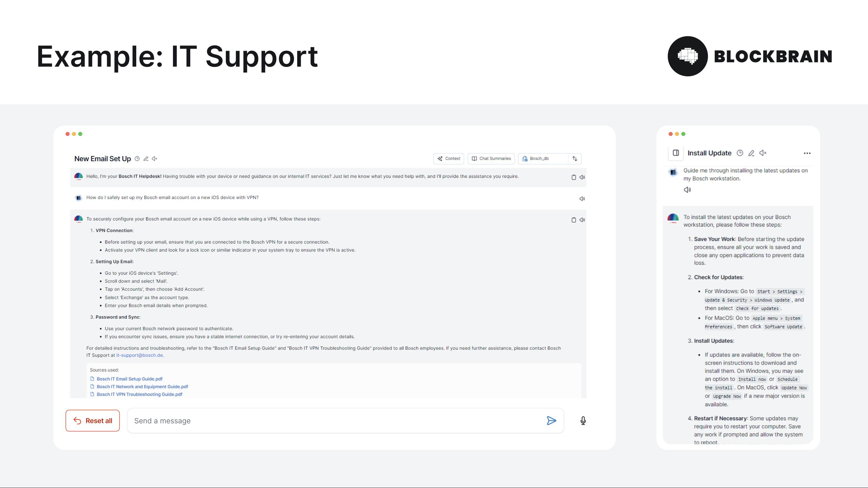Open the three-dot menu in Install Update

pyautogui.click(x=807, y=153)
